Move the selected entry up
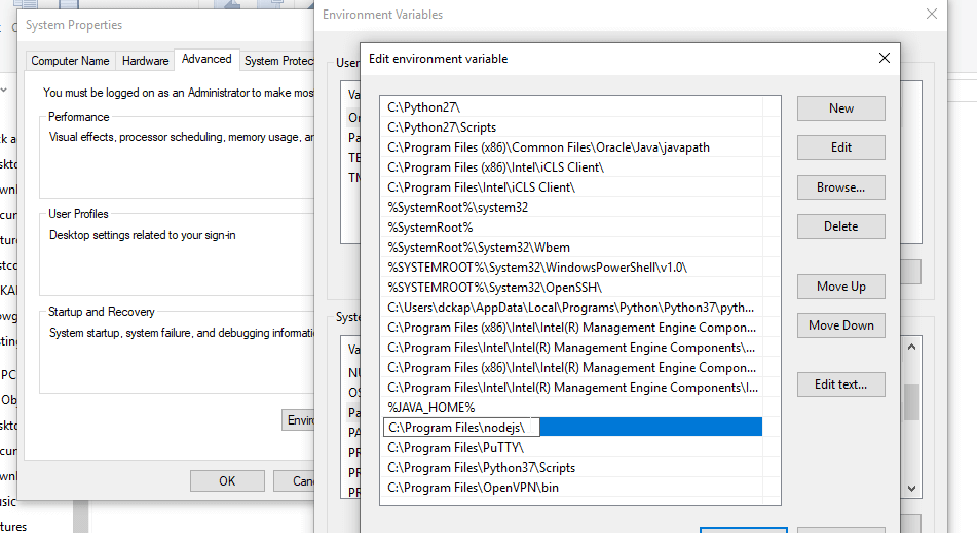This screenshot has height=533, width=977. pos(841,287)
